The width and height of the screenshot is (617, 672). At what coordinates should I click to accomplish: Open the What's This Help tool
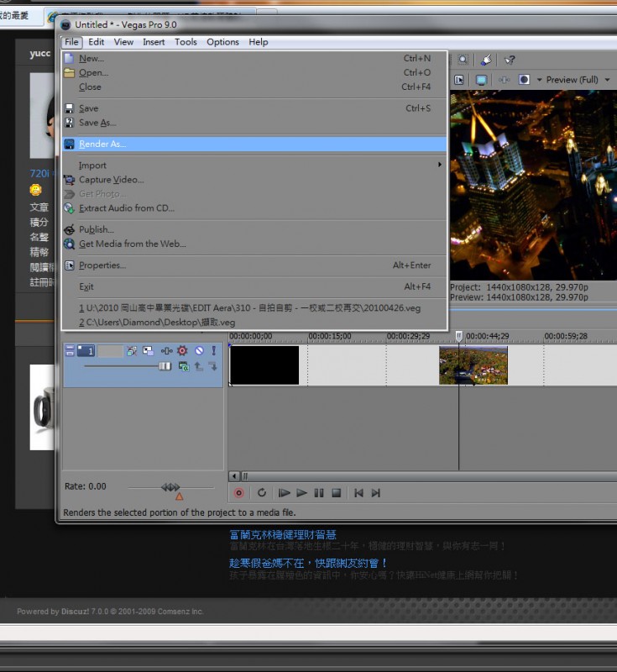[x=509, y=60]
